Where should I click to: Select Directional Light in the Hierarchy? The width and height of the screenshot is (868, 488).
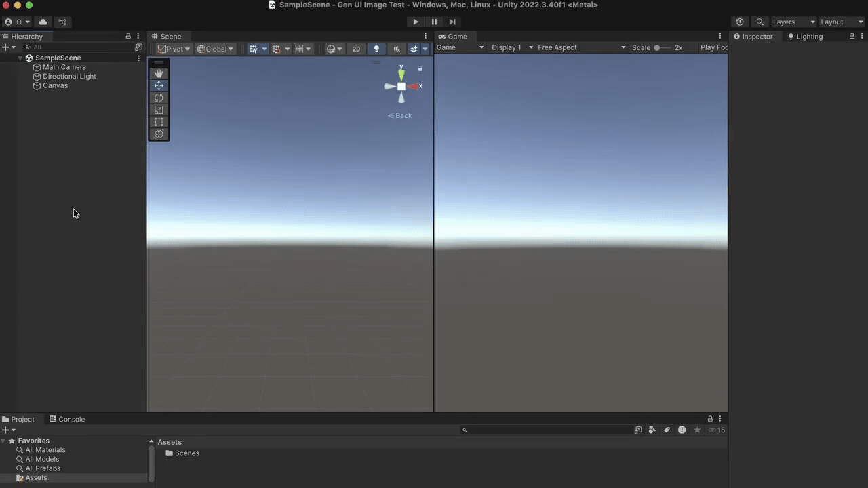[x=69, y=76]
